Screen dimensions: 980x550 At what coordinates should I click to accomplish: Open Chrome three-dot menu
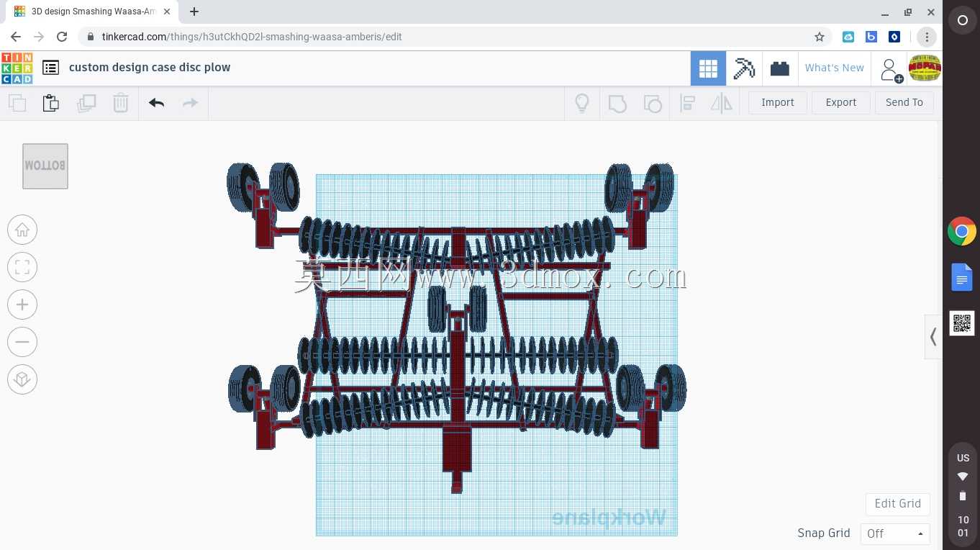click(927, 37)
